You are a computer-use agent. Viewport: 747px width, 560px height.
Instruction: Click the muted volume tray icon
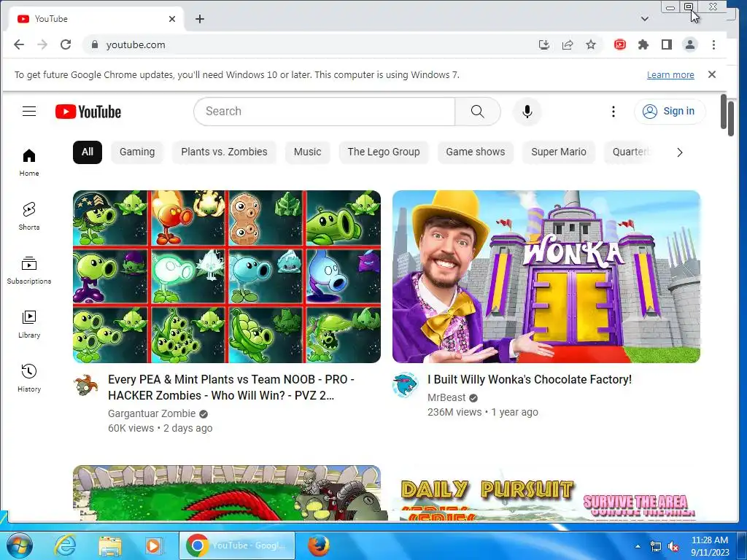(673, 546)
